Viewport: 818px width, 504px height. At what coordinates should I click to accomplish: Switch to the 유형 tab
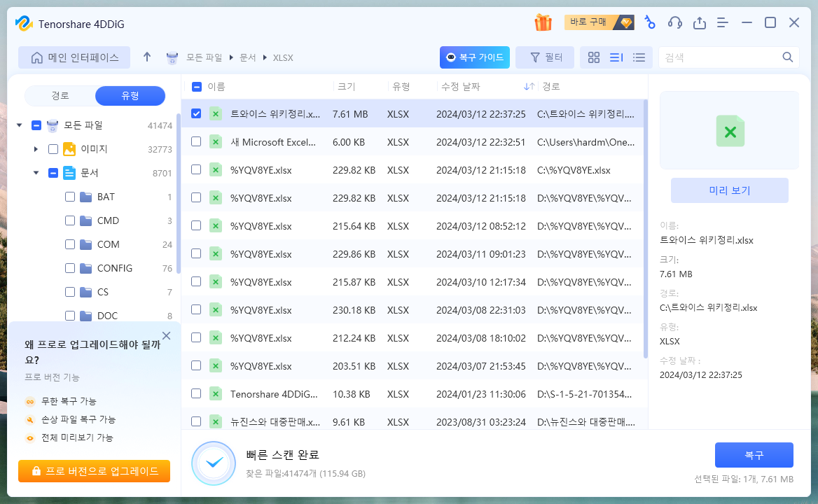click(130, 96)
